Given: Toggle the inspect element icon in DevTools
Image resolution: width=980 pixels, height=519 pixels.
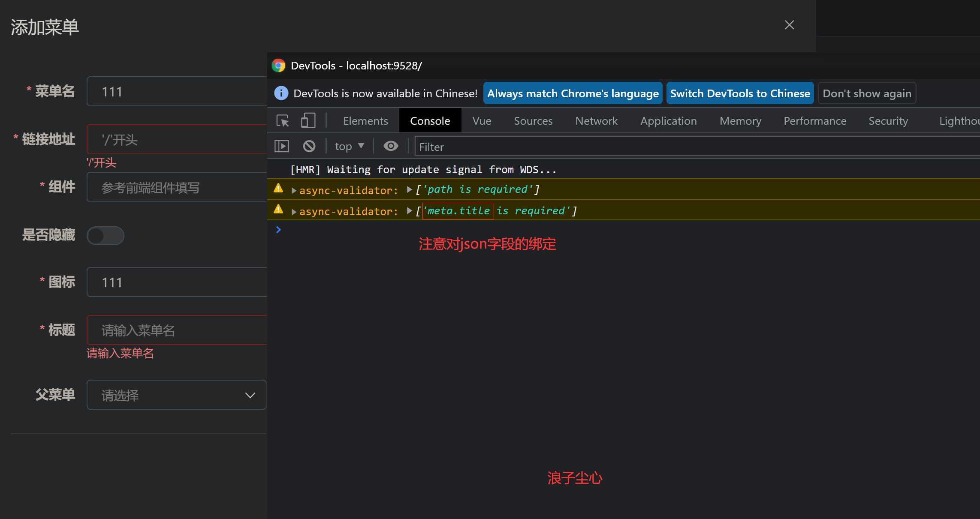Looking at the screenshot, I should tap(283, 121).
